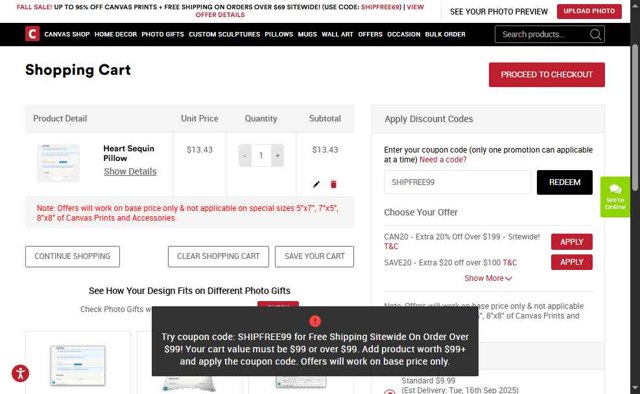This screenshot has height=394, width=640.
Task: Click the red C site logo
Action: click(x=32, y=34)
